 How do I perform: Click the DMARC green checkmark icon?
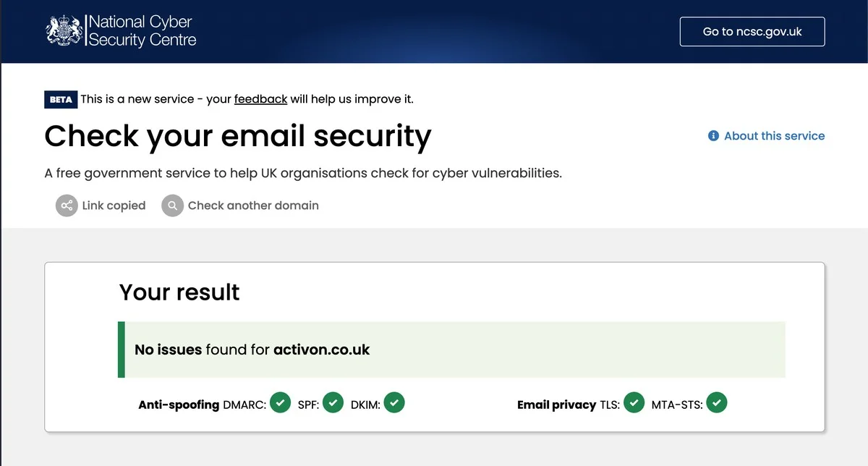(x=280, y=402)
